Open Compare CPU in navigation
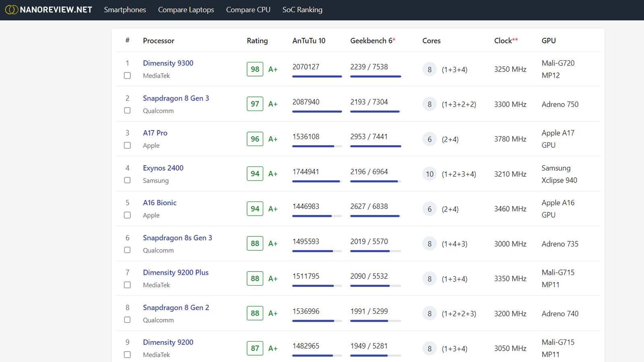 pos(248,10)
